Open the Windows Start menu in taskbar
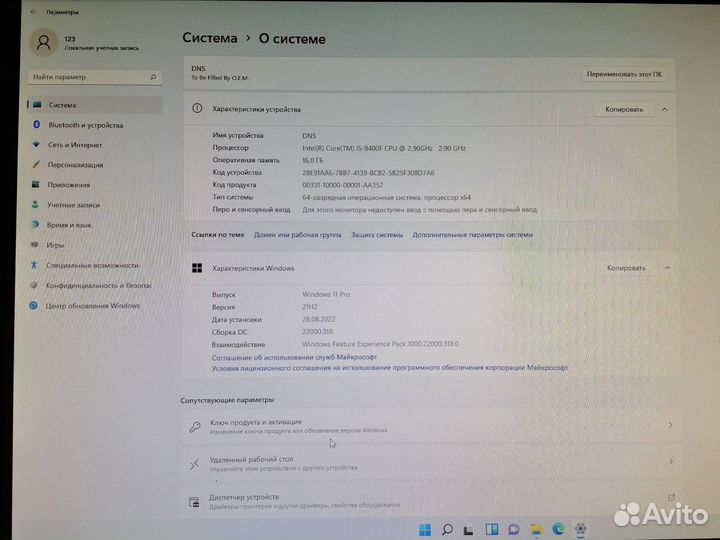 click(425, 530)
